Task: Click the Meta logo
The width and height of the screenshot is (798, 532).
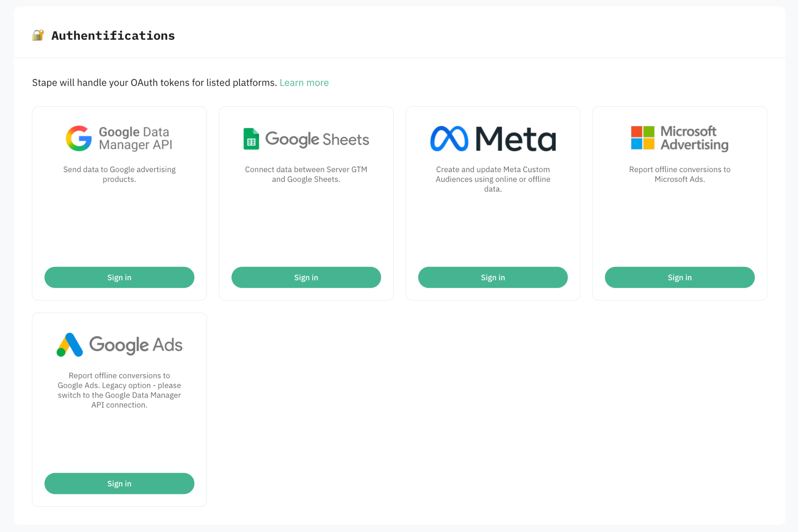Action: tap(493, 139)
